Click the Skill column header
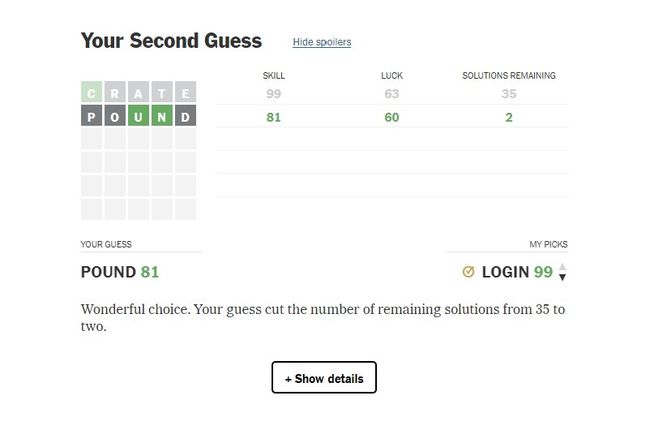The image size is (650, 443). (x=273, y=76)
